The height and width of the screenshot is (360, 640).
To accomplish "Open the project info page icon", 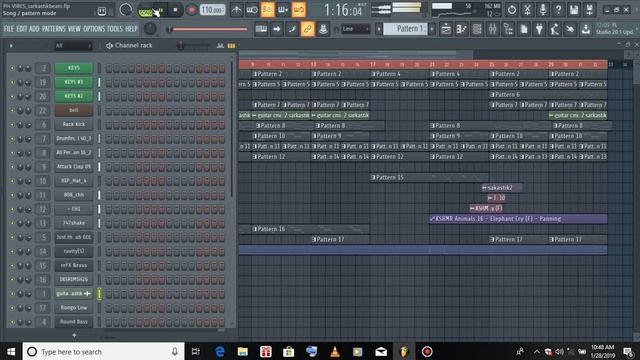I will point(524,29).
